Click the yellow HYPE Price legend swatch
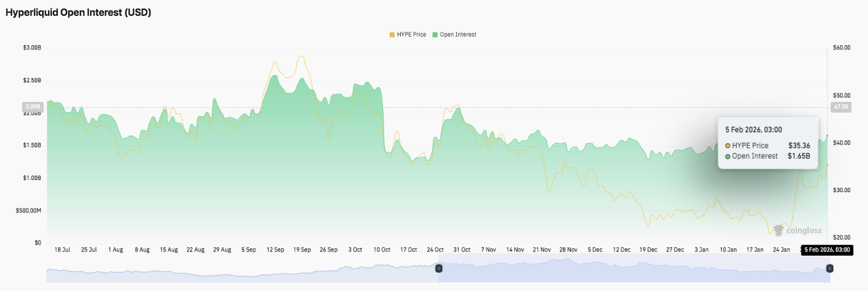Screen dimensions: 868x291 (x=392, y=35)
